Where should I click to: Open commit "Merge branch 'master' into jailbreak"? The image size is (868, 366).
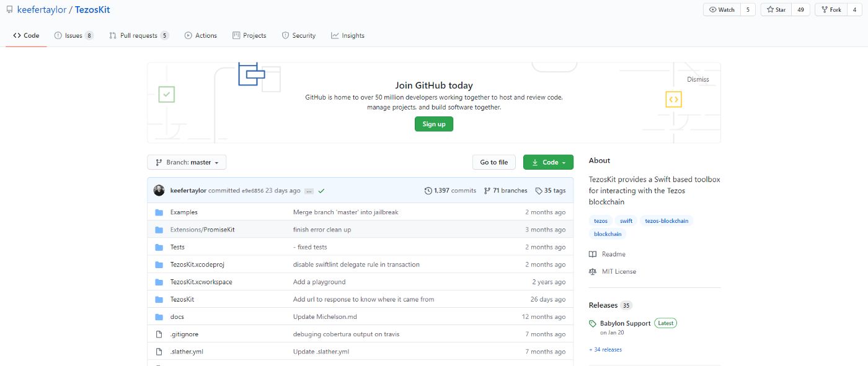(x=346, y=212)
